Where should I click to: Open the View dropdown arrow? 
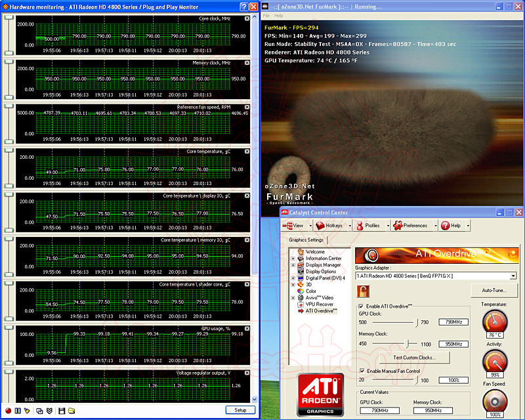point(310,226)
